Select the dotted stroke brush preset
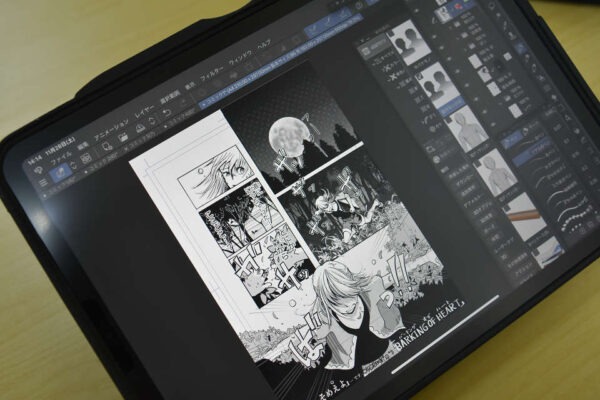 click(x=576, y=216)
